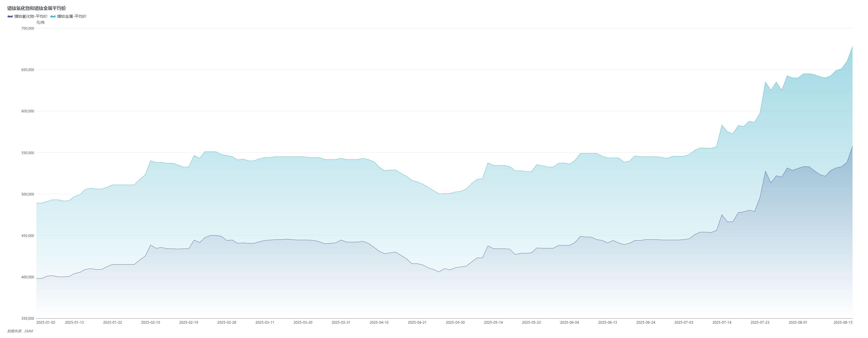Toggle the 镨钕氧化物-平均价 legend label
The width and height of the screenshot is (868, 338).
click(31, 16)
